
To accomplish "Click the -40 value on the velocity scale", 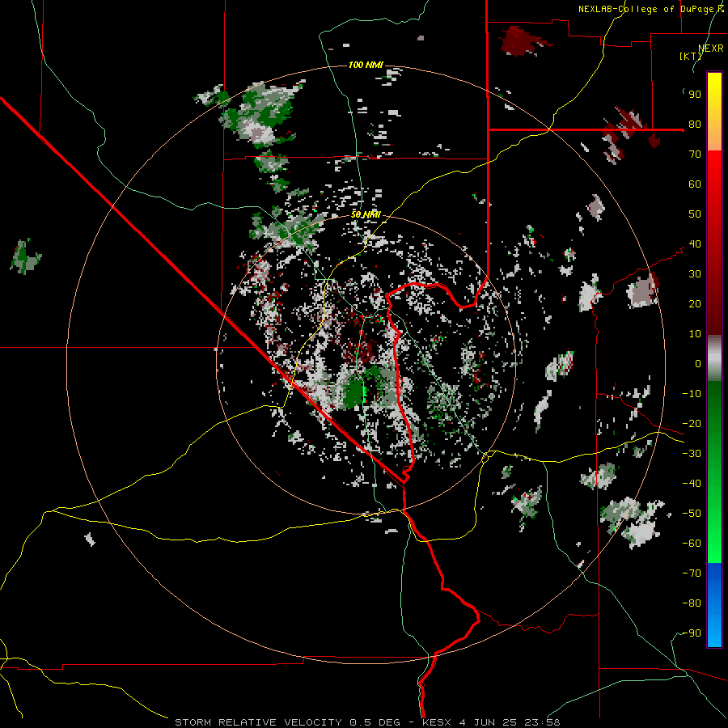I will 692,484.
